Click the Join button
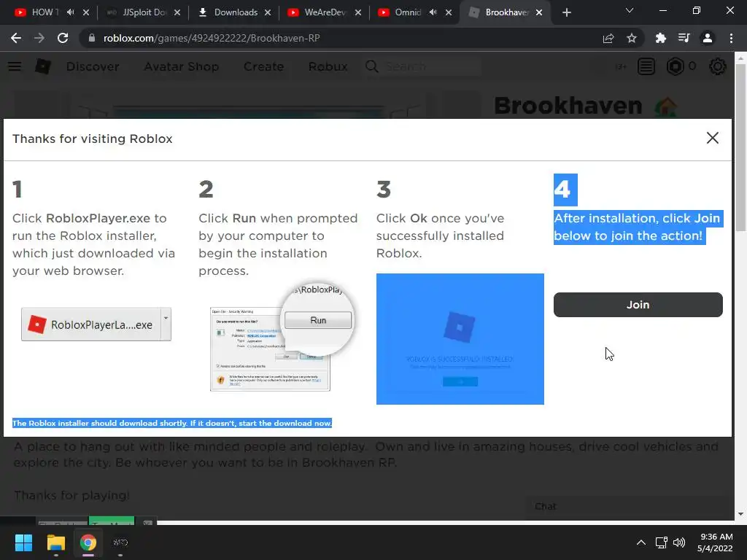This screenshot has width=747, height=560. coord(638,305)
